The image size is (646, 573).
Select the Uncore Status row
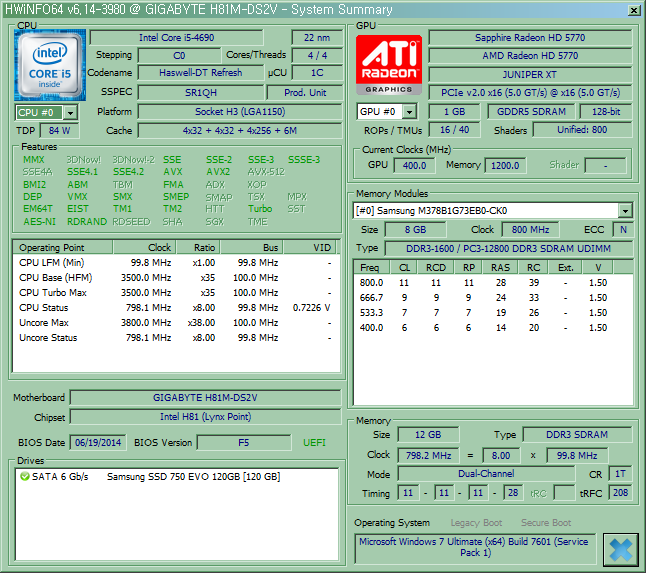pos(176,338)
